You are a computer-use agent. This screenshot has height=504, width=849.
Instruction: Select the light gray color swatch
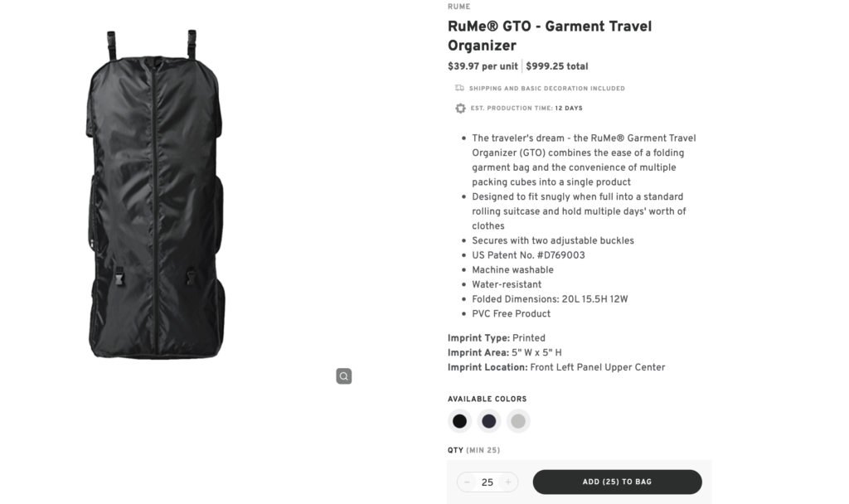518,421
